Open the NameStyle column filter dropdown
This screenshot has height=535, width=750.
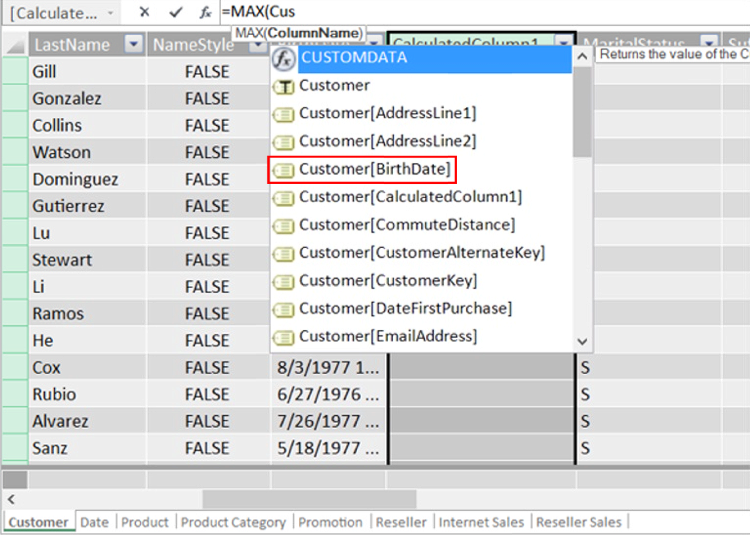258,44
